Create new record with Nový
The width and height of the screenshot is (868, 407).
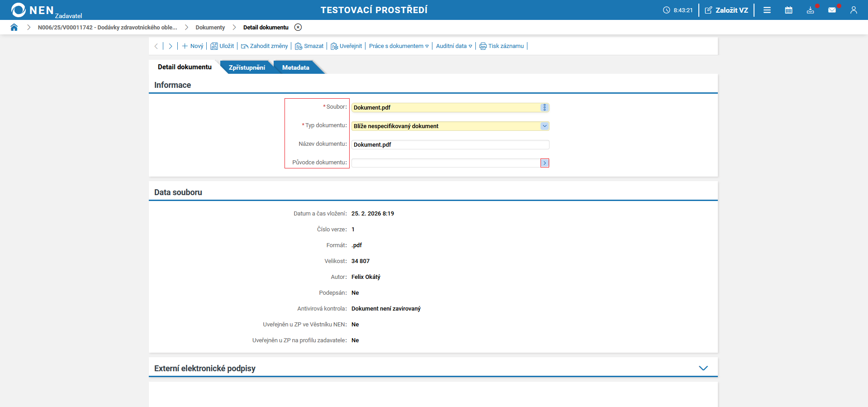193,46
